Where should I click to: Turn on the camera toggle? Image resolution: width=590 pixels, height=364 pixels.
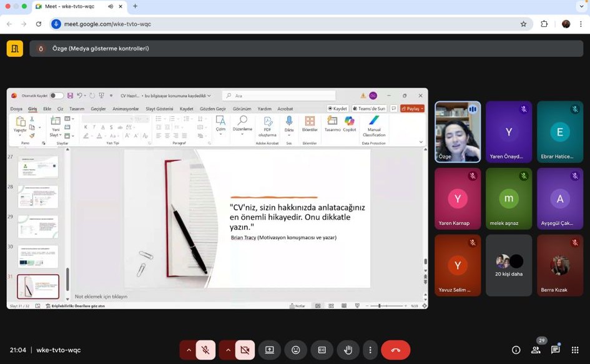coord(245,350)
